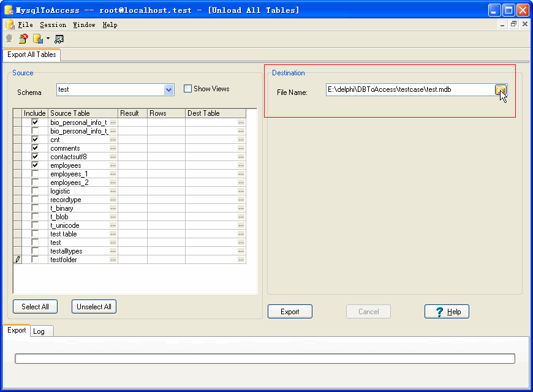Image resolution: width=533 pixels, height=392 pixels.
Task: Click the export progress bar
Action: tap(265, 359)
